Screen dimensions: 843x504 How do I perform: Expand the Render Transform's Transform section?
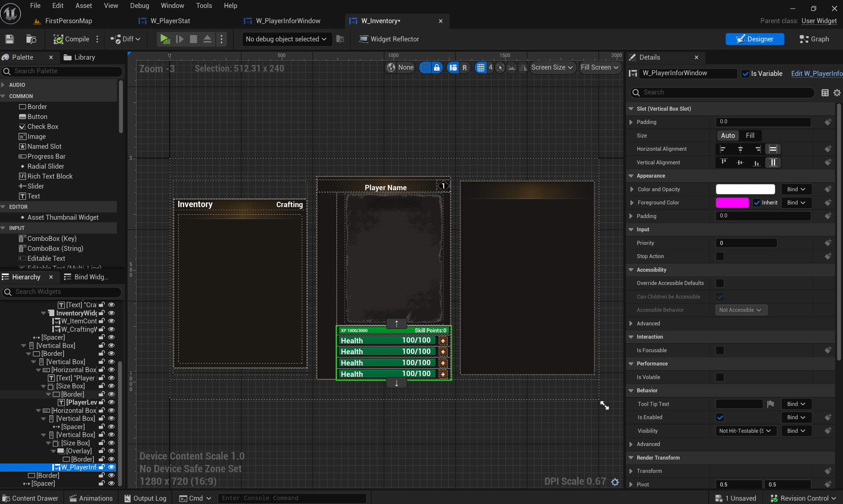[x=631, y=471]
